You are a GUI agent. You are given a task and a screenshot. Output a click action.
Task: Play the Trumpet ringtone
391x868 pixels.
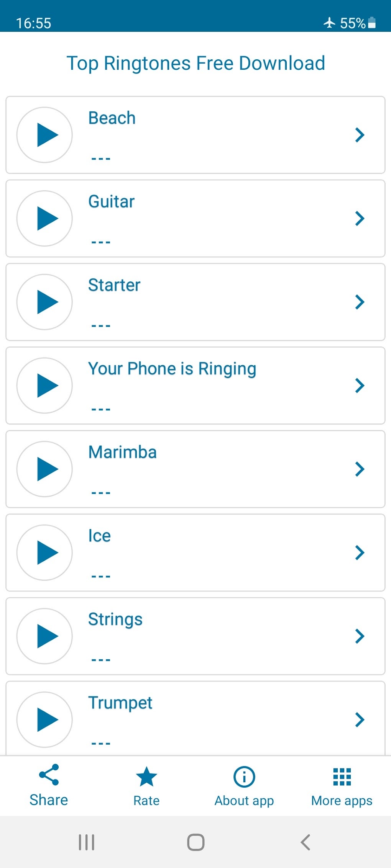pyautogui.click(x=45, y=719)
